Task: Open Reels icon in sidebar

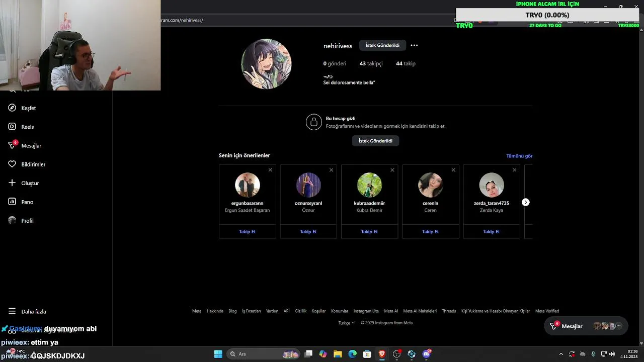Action: [12, 127]
